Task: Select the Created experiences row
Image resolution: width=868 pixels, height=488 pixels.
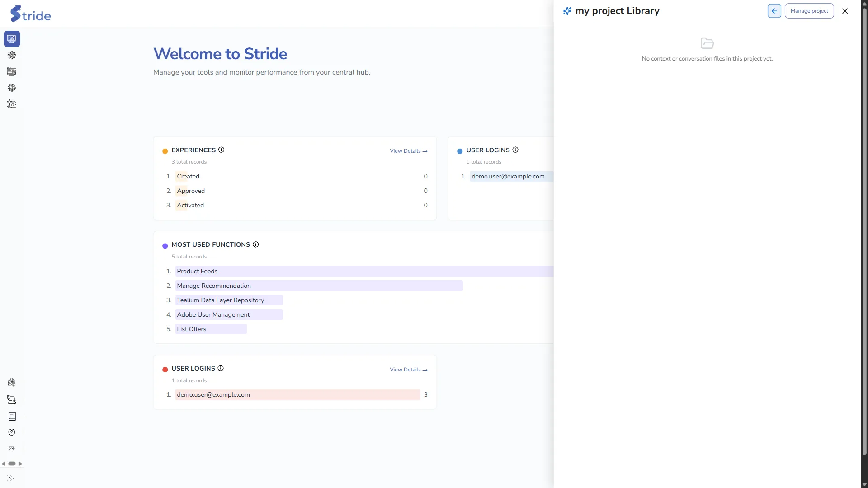Action: click(297, 176)
